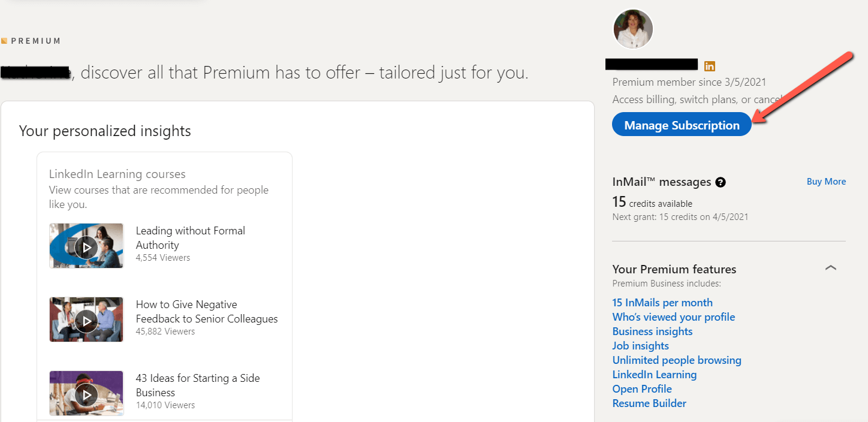The image size is (868, 422).
Task: Open the 15 InMails per month link
Action: click(x=662, y=303)
